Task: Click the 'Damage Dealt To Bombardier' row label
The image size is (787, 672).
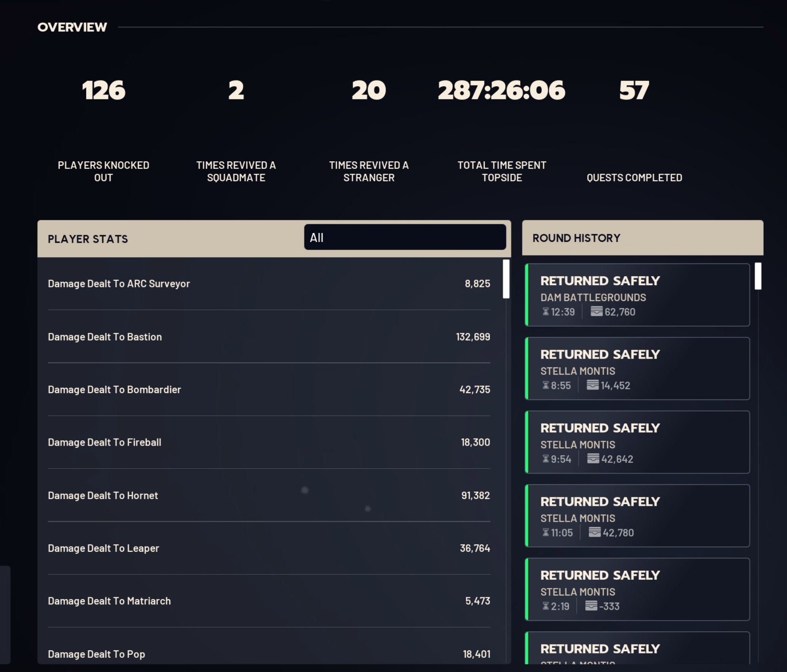Action: pyautogui.click(x=114, y=389)
